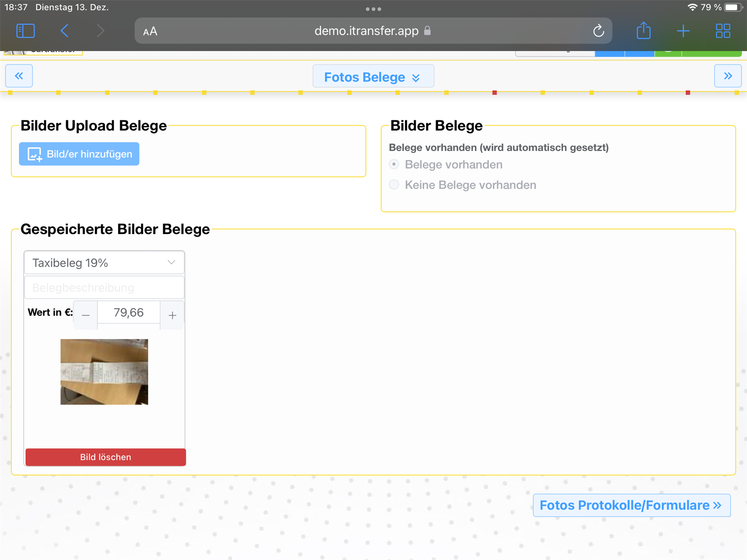This screenshot has height=560, width=747.
Task: Go to next section with double-right chevron
Action: click(x=728, y=76)
